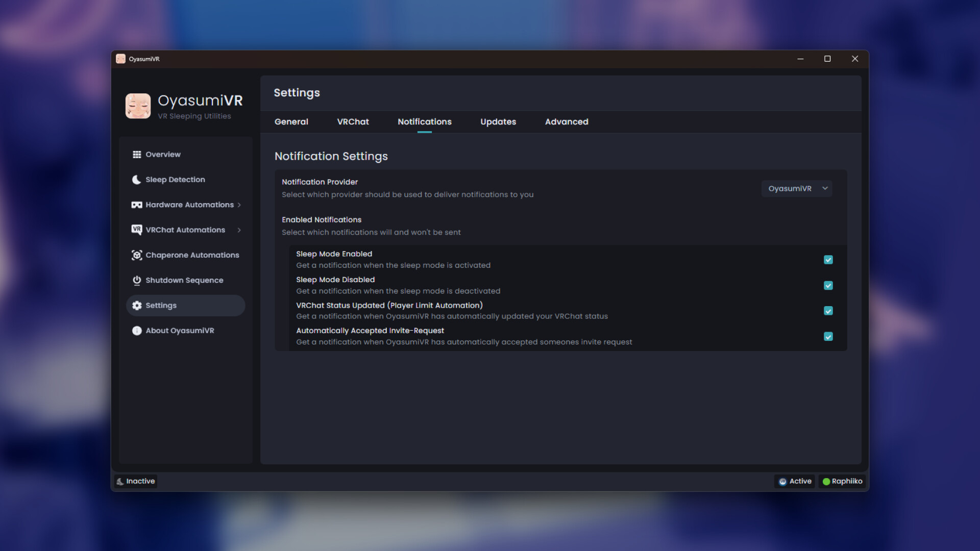This screenshot has height=551, width=980.
Task: Click the Raphiiko account button
Action: (x=842, y=481)
